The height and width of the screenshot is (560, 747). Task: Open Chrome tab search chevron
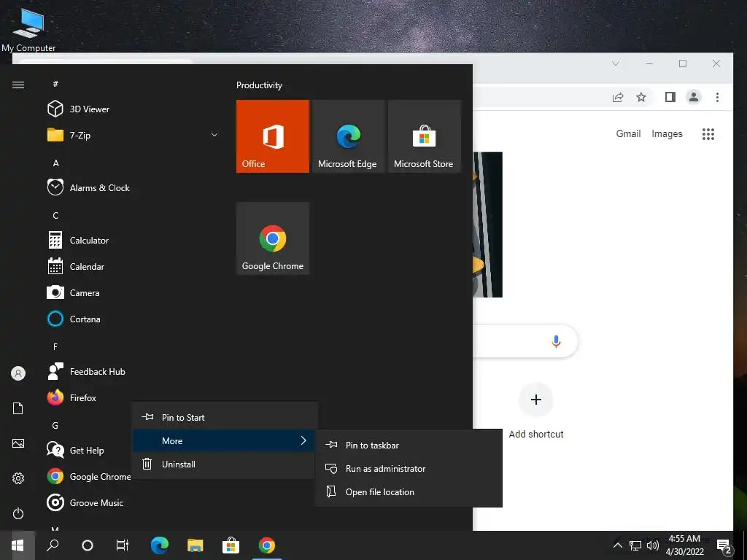(x=616, y=63)
